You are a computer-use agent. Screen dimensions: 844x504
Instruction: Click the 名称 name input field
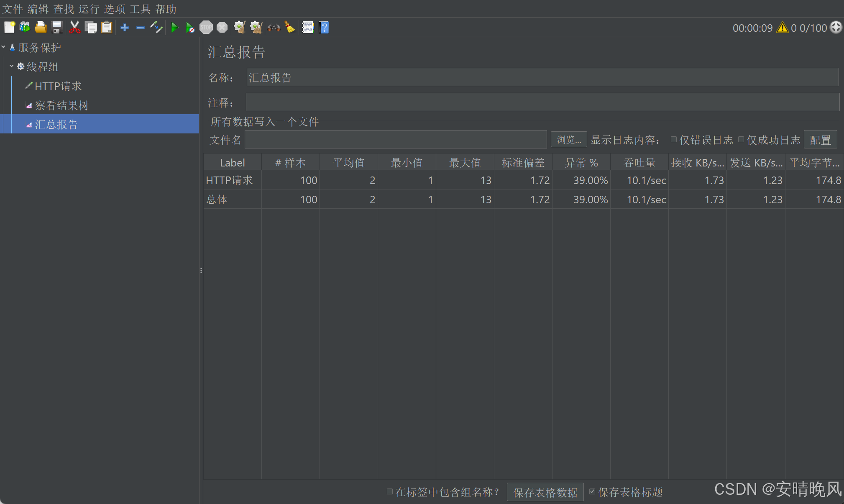542,77
